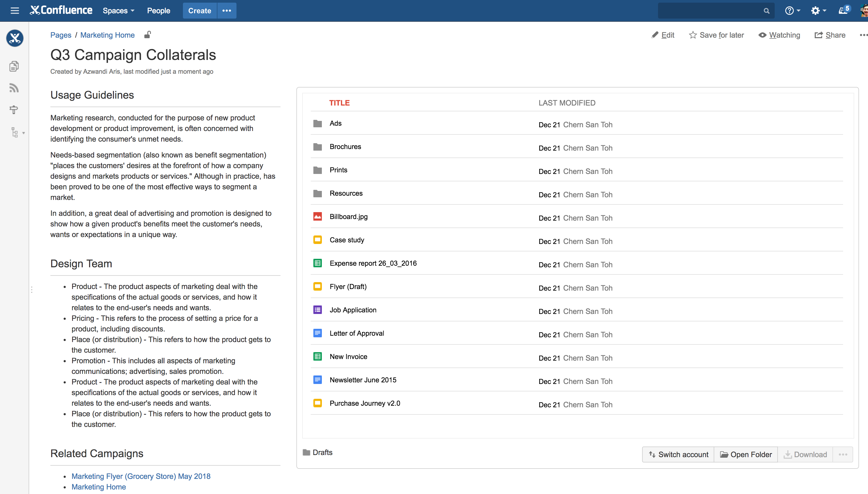The height and width of the screenshot is (494, 868).
Task: Open the hamburger sidebar menu icon
Action: tap(15, 11)
